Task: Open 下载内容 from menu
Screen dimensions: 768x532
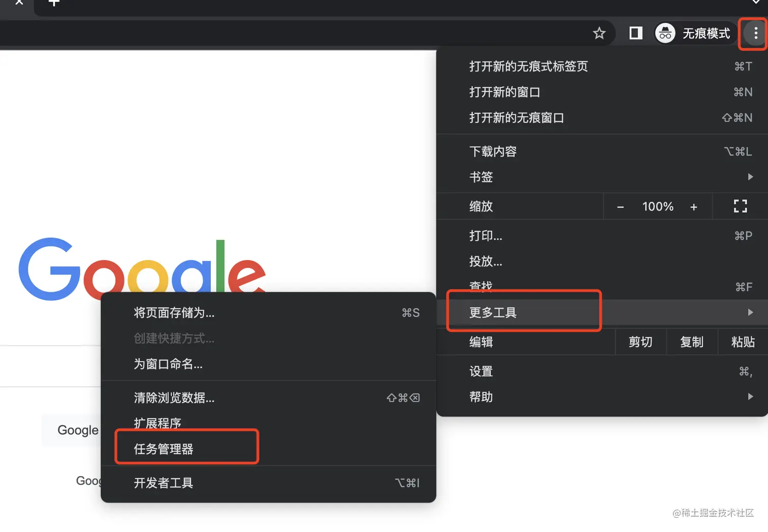Action: coord(602,151)
